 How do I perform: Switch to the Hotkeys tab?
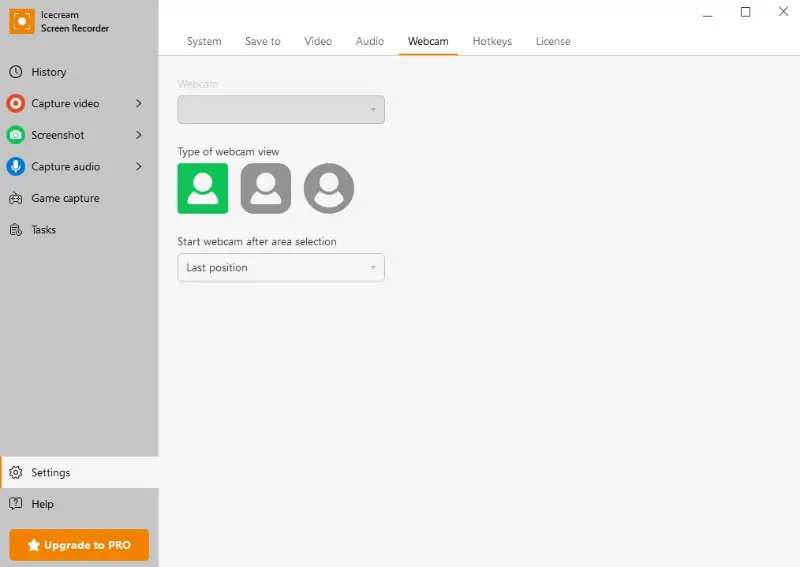492,41
